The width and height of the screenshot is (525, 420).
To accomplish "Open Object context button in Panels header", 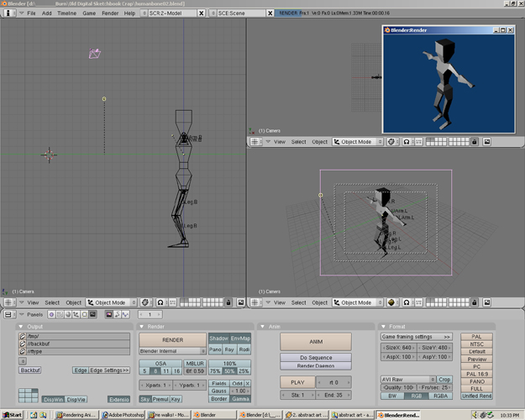I will coord(76,314).
